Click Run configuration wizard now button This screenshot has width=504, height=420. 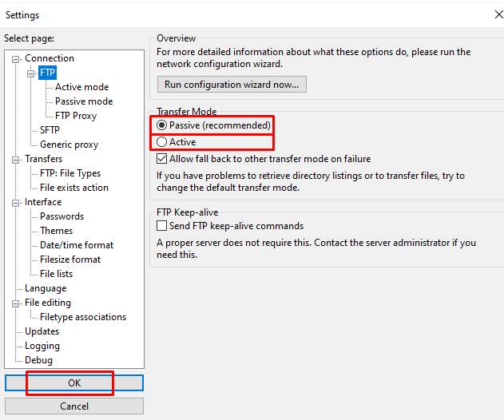tap(232, 84)
